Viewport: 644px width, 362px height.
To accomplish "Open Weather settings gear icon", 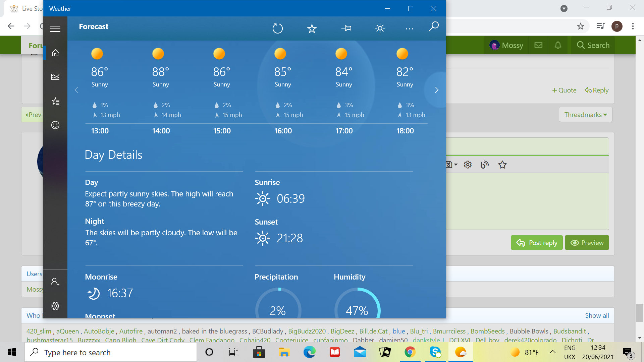I will [55, 306].
